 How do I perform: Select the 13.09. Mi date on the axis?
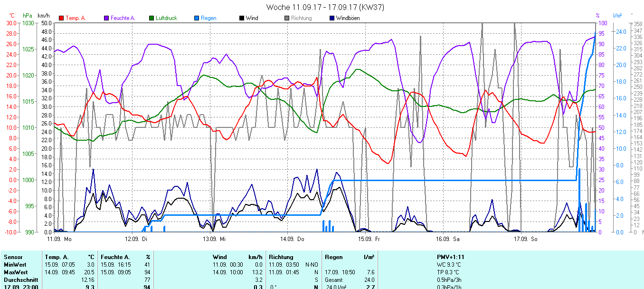point(214,239)
